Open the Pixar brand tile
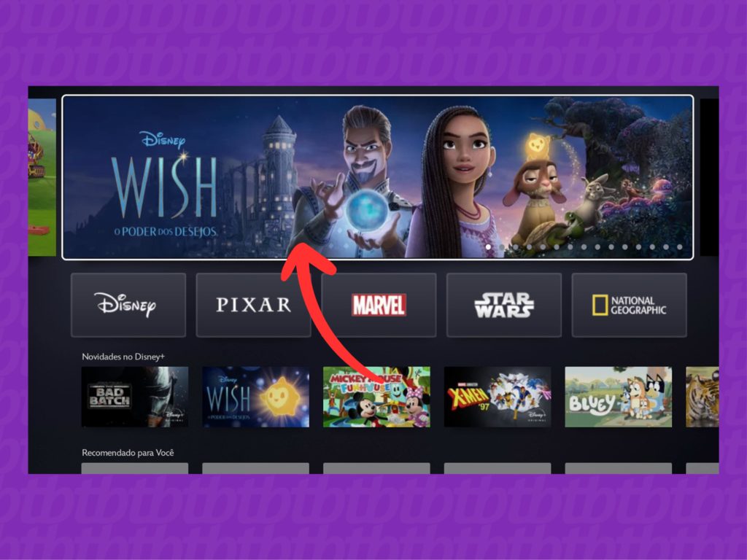747x560 pixels. point(253,305)
